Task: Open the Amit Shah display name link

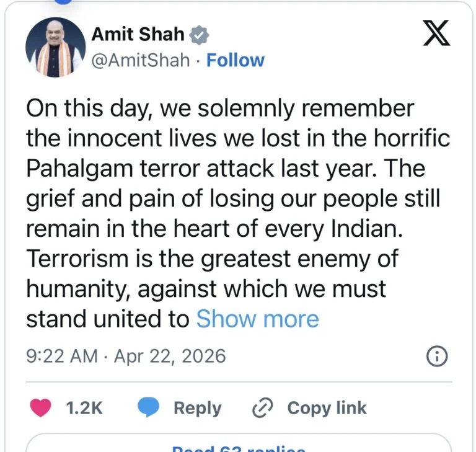Action: click(x=138, y=35)
